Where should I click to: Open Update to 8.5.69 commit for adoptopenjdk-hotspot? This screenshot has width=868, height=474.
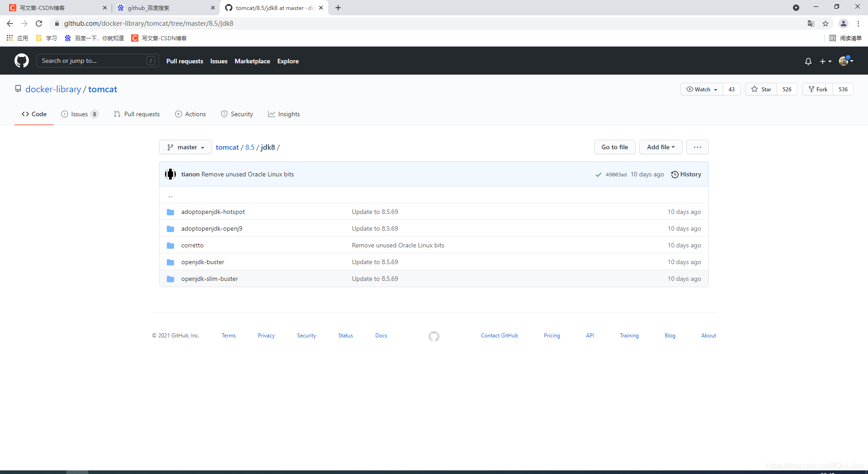(x=375, y=212)
